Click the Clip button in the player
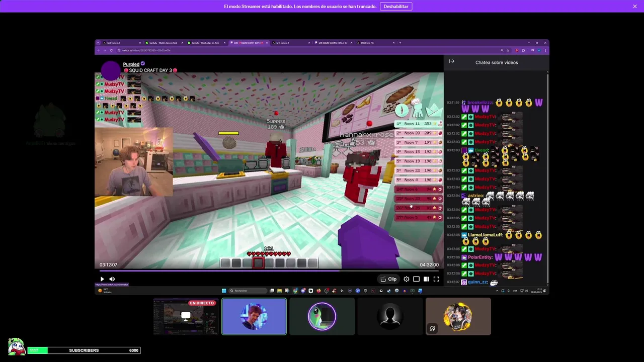Viewport: 644px width, 362px height. point(388,279)
